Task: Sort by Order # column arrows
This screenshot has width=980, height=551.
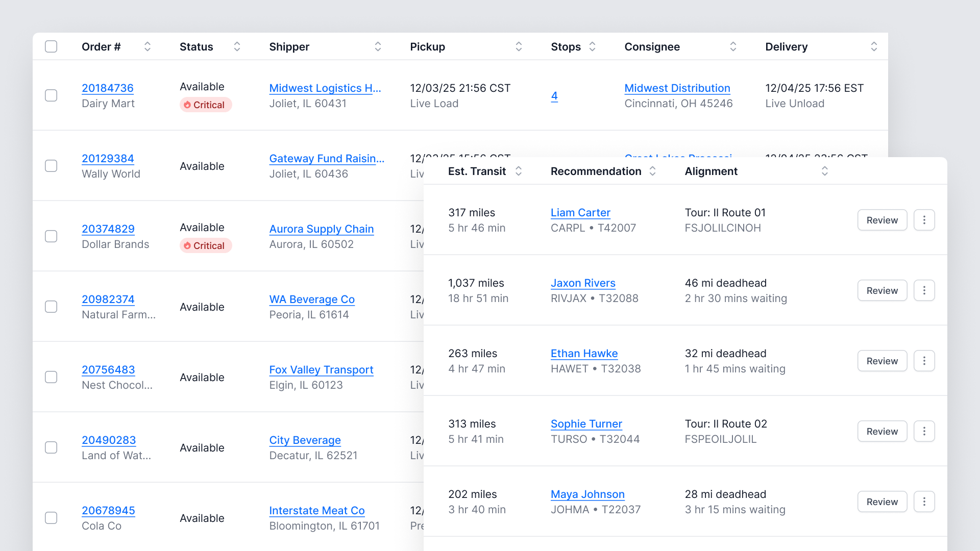Action: 148,46
